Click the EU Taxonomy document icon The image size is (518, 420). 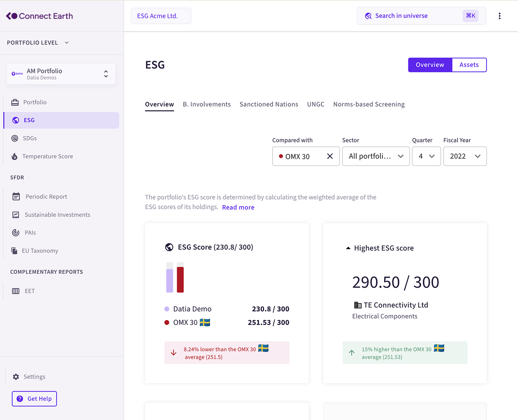pos(14,251)
